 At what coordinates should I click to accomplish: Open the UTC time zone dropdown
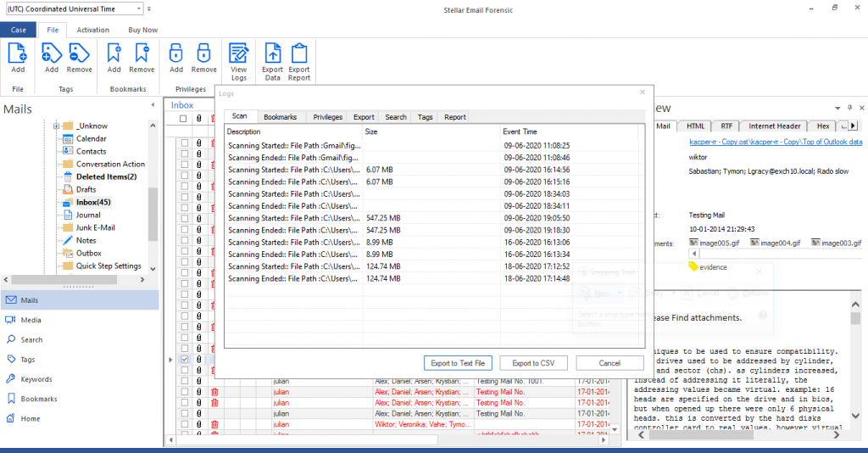click(137, 8)
